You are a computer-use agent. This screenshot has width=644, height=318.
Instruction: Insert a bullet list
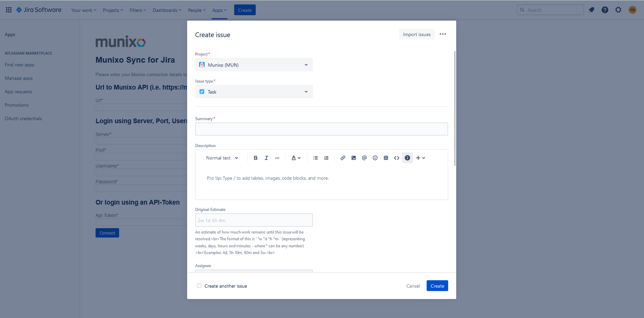(x=316, y=158)
